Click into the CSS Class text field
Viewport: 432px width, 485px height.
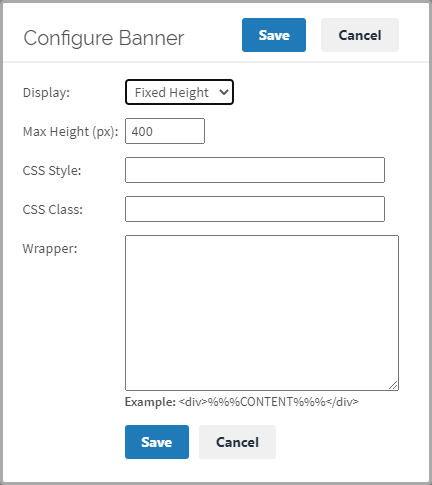(255, 209)
